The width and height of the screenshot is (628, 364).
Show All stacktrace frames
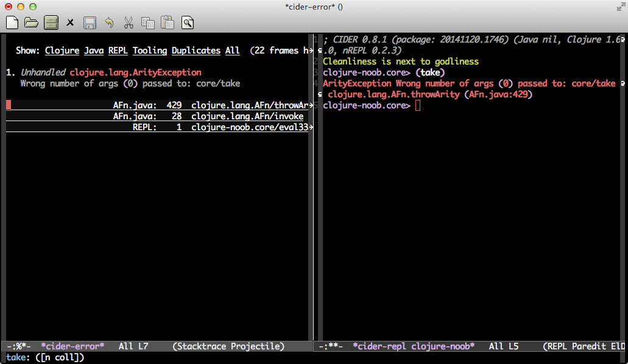(x=232, y=51)
